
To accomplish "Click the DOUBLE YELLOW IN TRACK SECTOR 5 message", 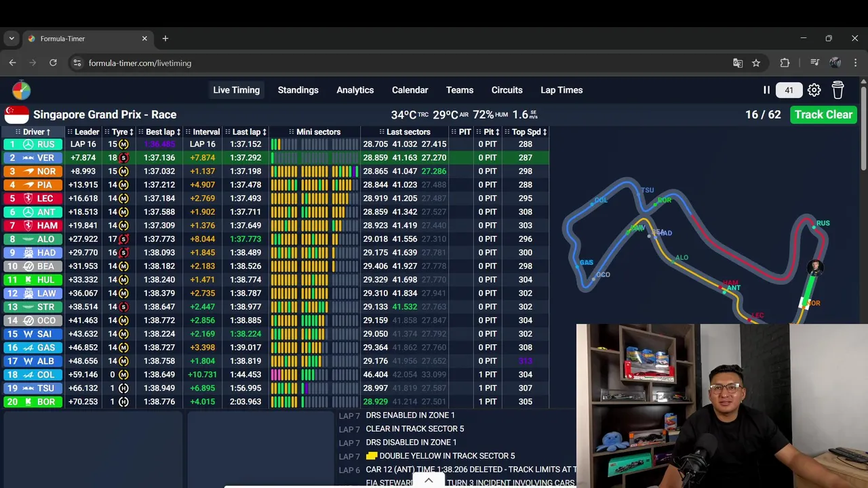I will [440, 456].
